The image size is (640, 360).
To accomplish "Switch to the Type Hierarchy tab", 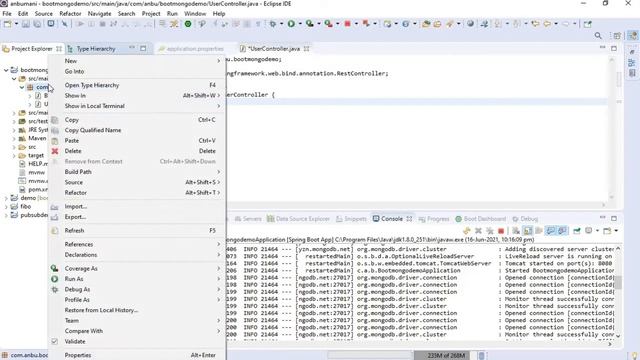I will [96, 49].
